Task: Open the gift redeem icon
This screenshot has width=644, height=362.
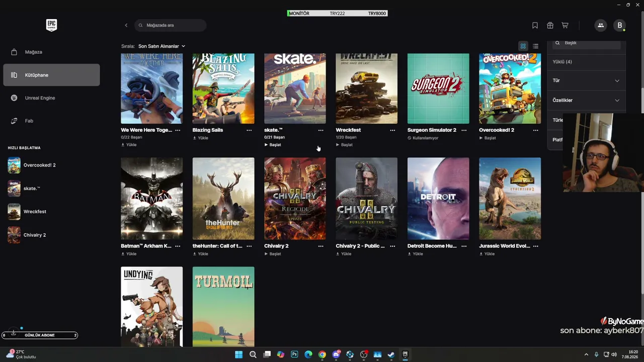Action: [x=550, y=25]
